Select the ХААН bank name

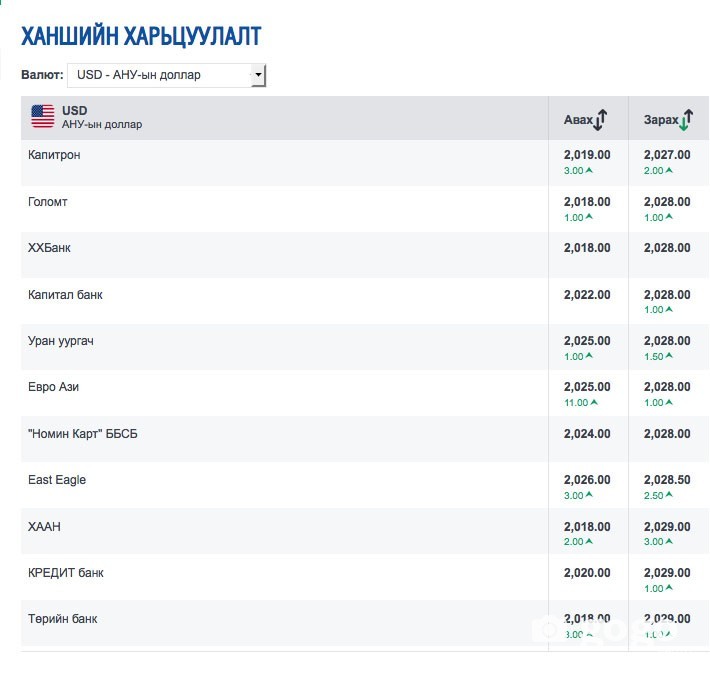(x=44, y=527)
